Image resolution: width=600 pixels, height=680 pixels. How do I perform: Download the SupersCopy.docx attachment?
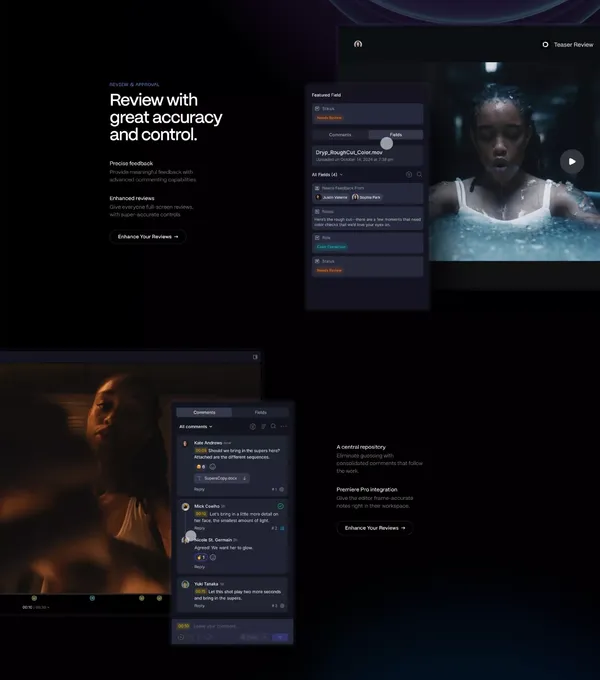pos(245,478)
